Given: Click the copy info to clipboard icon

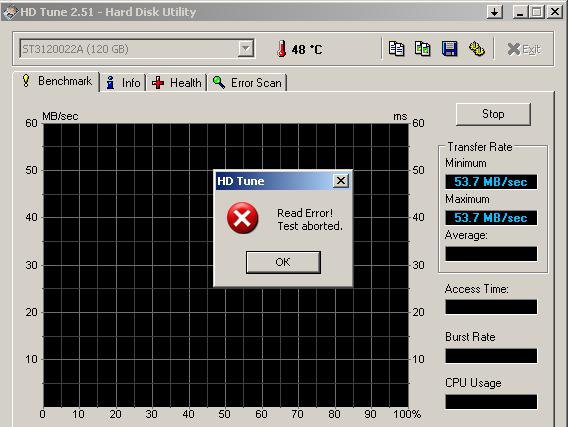Looking at the screenshot, I should [x=396, y=49].
